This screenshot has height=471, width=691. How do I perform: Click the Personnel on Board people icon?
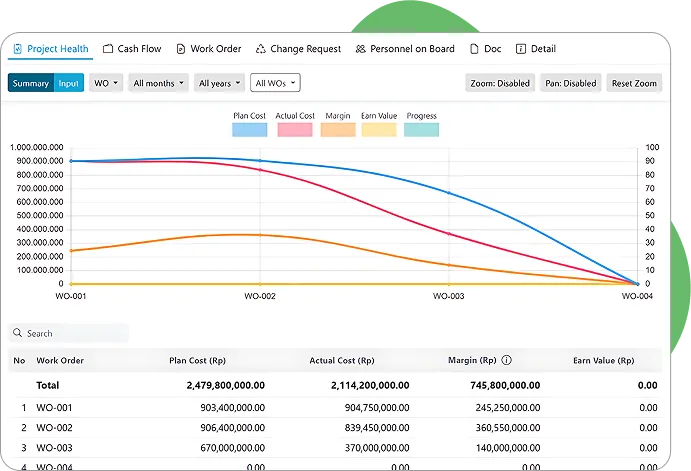click(x=360, y=49)
